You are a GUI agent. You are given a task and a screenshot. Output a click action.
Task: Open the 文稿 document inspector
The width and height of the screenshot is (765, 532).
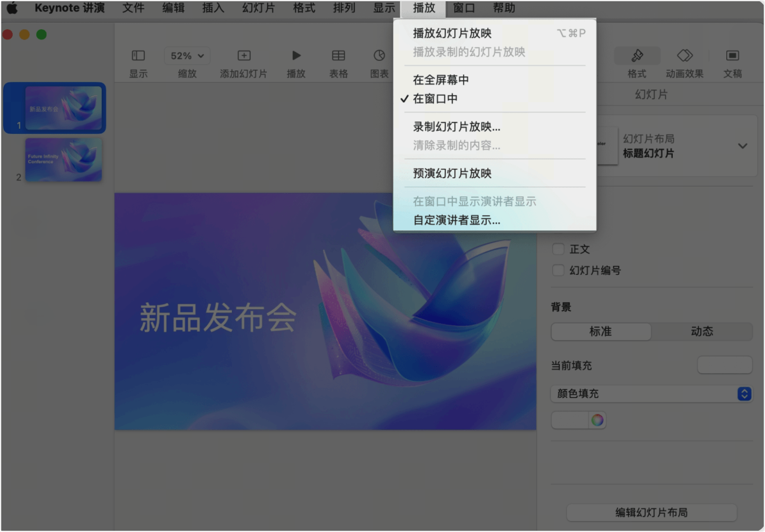(733, 56)
